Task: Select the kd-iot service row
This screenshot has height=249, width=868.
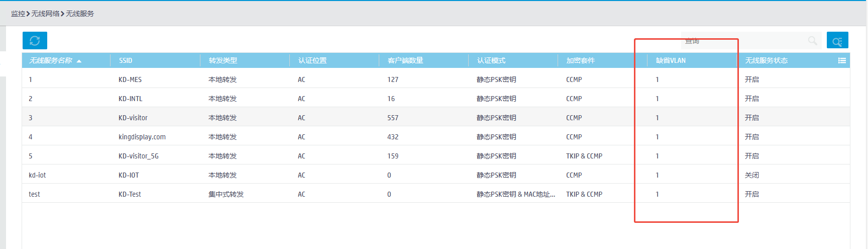Action: 37,175
